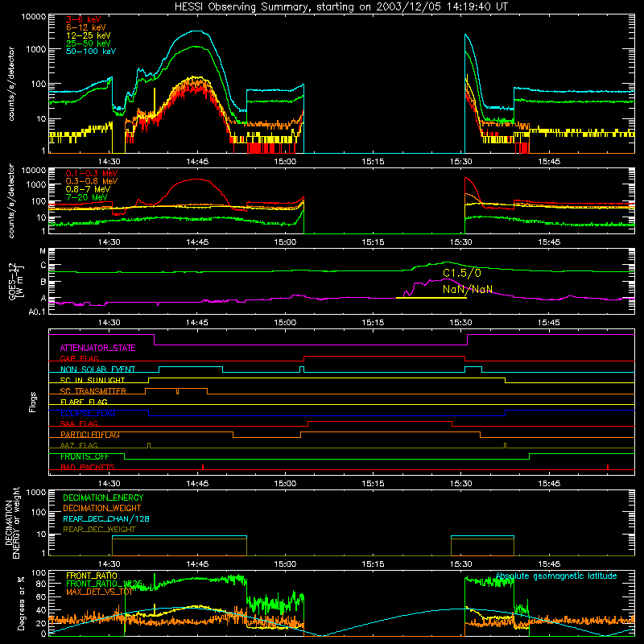This screenshot has height=644, width=644.
Task: Click the red 0.1-0.3 MeV hump in second panel
Action: coord(198,180)
